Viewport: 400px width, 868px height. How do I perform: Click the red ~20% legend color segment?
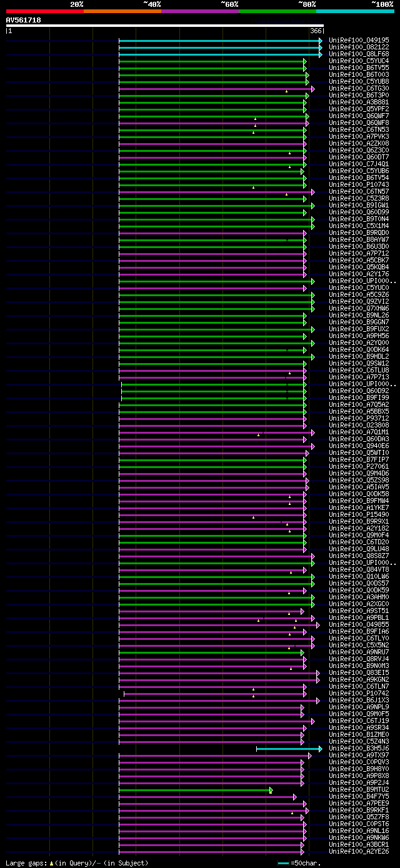point(44,11)
